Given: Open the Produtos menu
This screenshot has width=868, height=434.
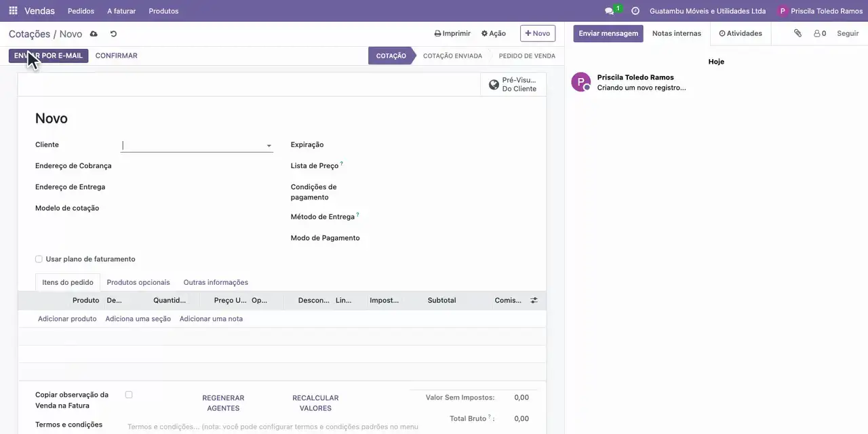Looking at the screenshot, I should click(x=163, y=11).
